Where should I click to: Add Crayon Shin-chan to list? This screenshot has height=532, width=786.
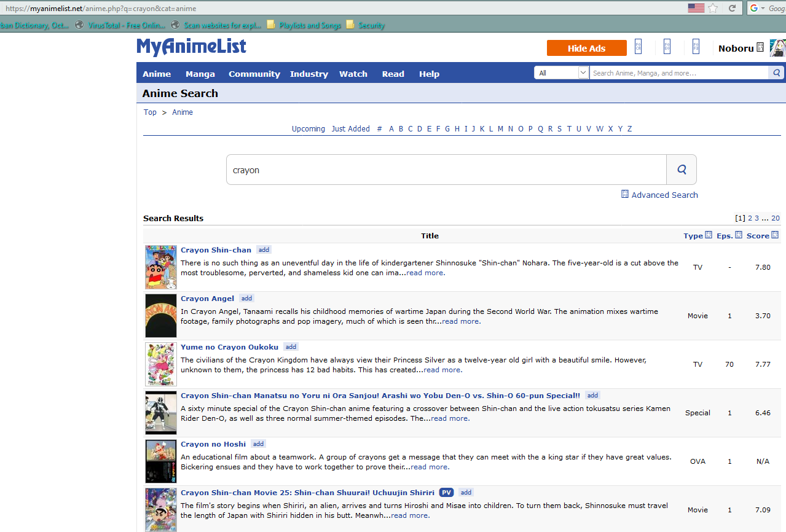click(x=264, y=250)
